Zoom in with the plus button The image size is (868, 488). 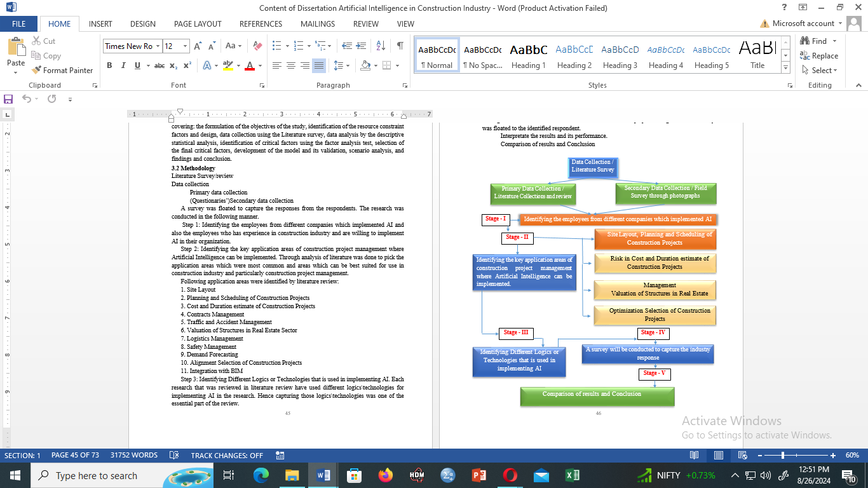point(833,456)
